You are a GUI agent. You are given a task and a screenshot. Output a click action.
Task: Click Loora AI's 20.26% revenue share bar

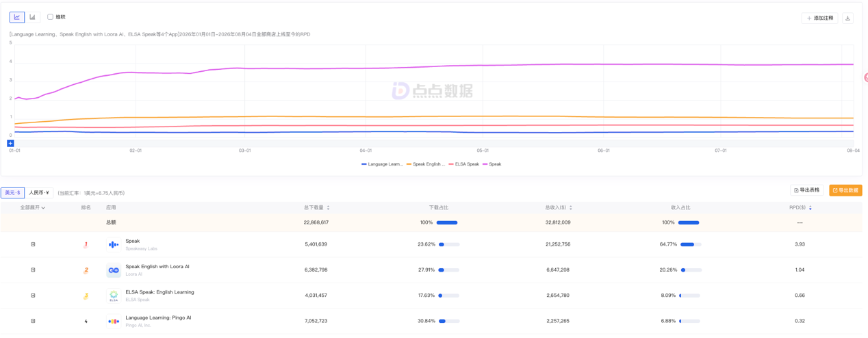(x=691, y=270)
